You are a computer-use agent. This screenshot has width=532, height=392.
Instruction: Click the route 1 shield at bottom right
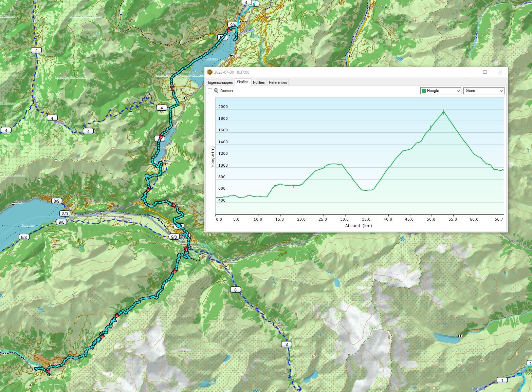click(502, 380)
